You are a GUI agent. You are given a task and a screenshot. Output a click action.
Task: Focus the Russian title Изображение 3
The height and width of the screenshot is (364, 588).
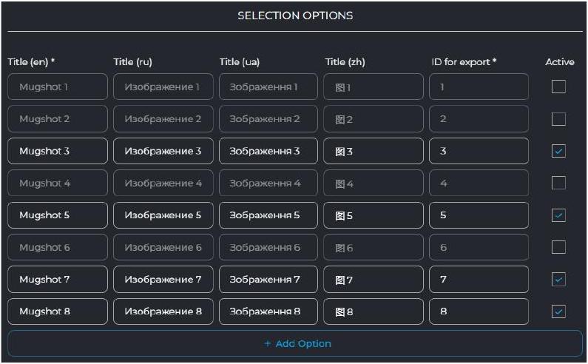163,151
